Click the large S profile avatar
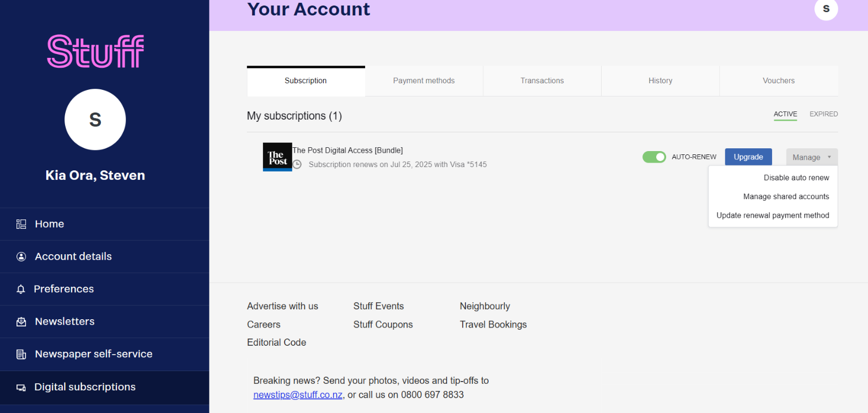The width and height of the screenshot is (868, 413). (95, 120)
